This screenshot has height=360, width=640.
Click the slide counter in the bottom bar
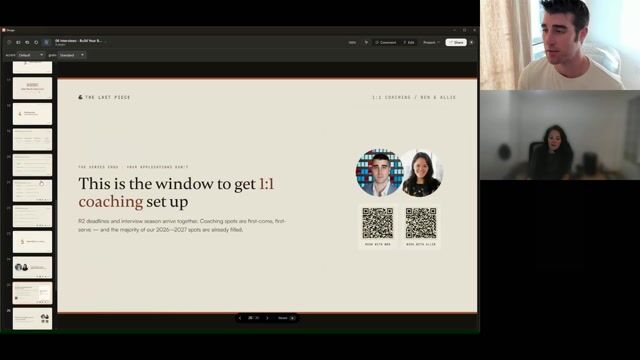pyautogui.click(x=253, y=318)
